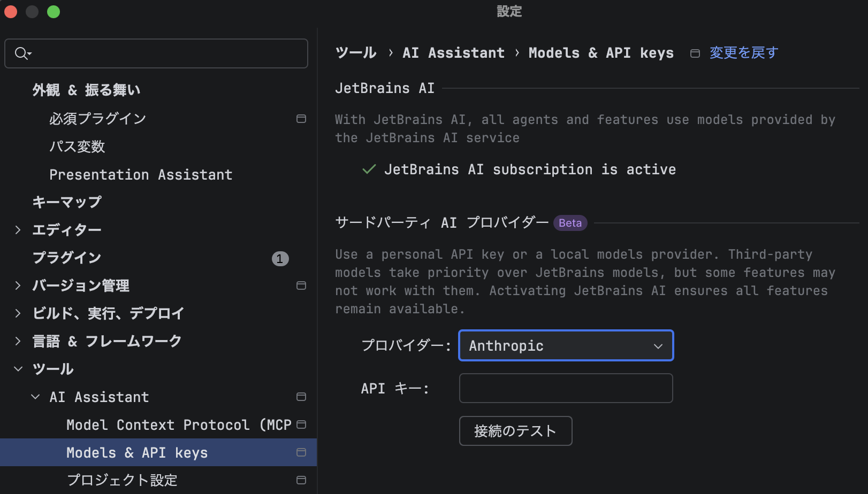
Task: Click the icon beside Model Context Protocol
Action: [301, 424]
